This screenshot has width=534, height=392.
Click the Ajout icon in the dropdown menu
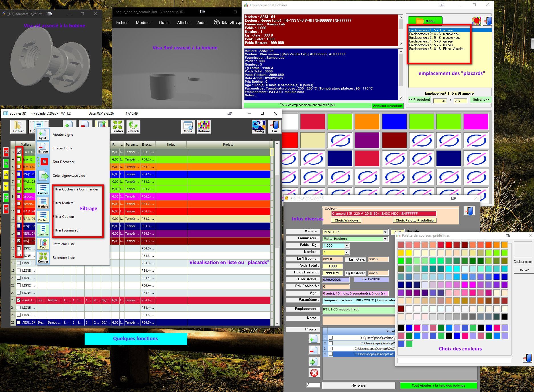tap(43, 135)
